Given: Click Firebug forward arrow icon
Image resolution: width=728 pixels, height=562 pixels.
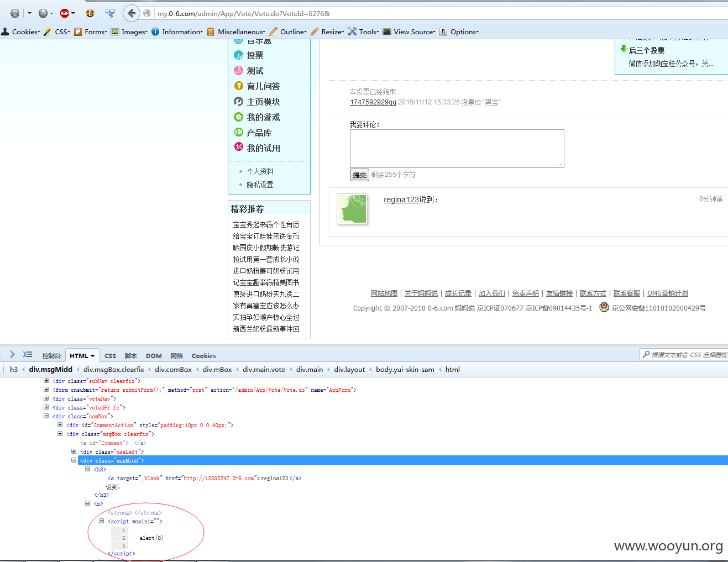Looking at the screenshot, I should [x=12, y=354].
